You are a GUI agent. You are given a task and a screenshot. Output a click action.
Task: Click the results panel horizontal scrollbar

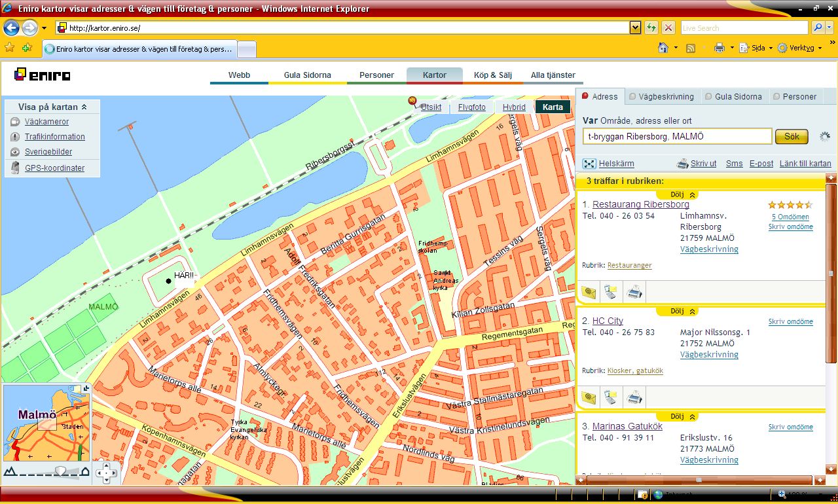click(x=699, y=480)
